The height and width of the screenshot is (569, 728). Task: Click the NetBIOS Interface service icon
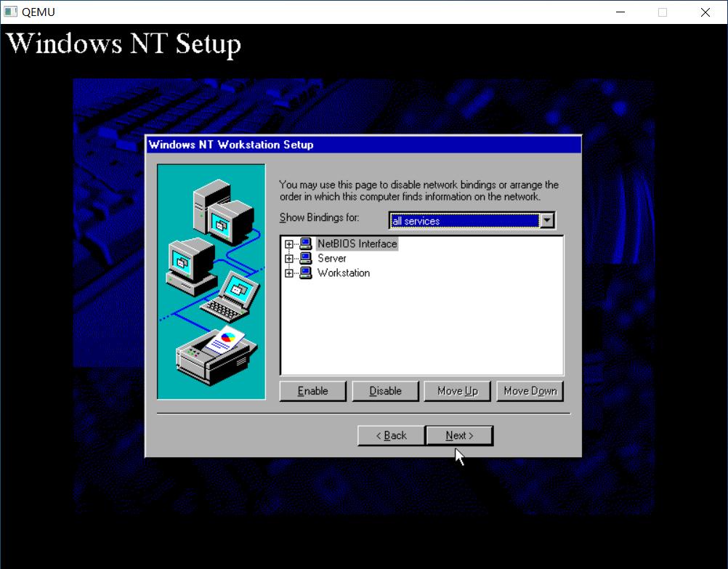tap(305, 243)
